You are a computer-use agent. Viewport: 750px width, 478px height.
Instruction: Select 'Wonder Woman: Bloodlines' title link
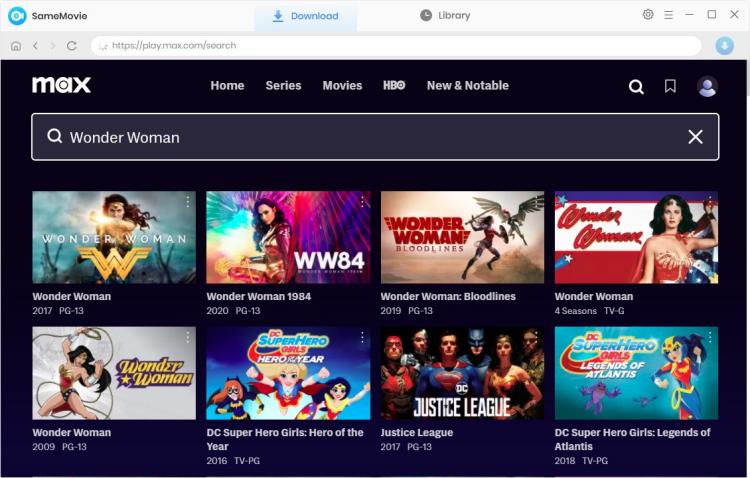click(448, 297)
